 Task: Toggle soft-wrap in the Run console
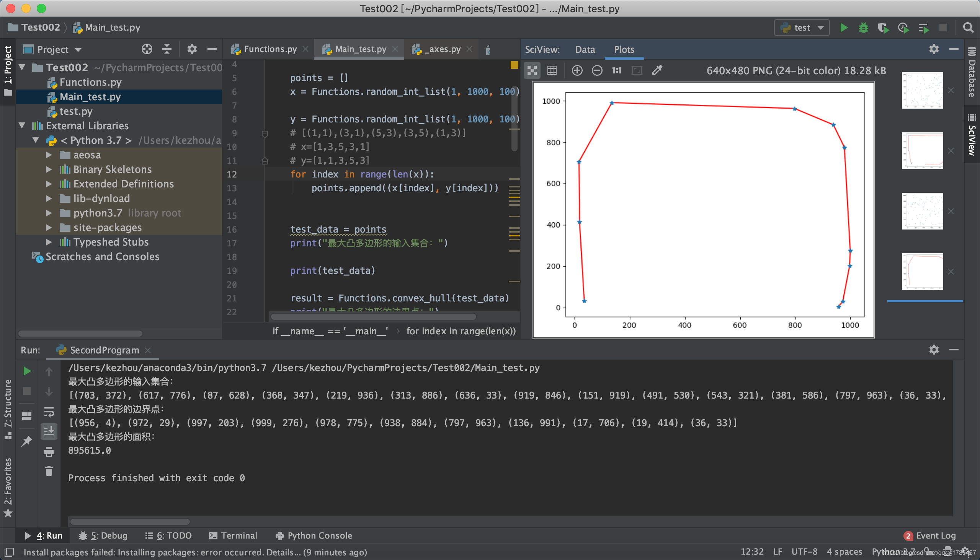pyautogui.click(x=49, y=413)
